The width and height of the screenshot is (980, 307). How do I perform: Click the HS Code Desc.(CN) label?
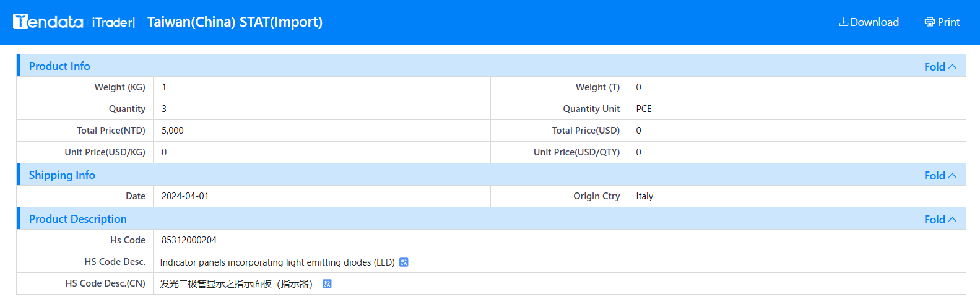(x=105, y=283)
